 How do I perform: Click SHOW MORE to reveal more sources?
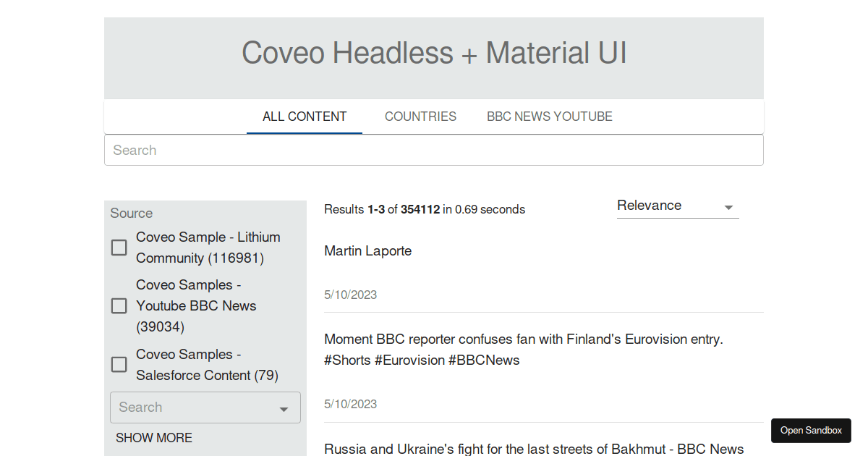[x=154, y=438]
